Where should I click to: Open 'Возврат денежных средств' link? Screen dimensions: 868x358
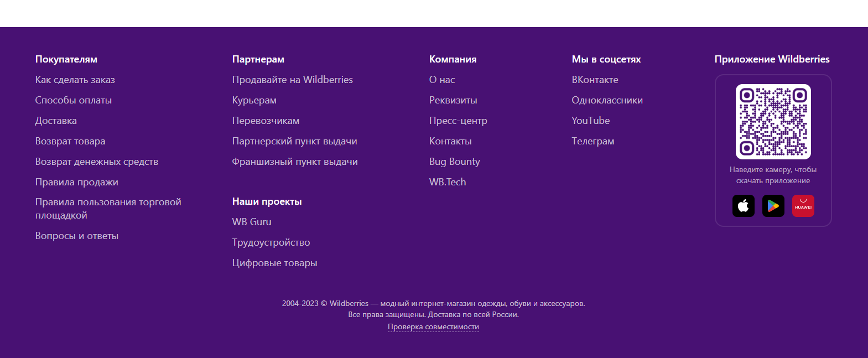(97, 162)
